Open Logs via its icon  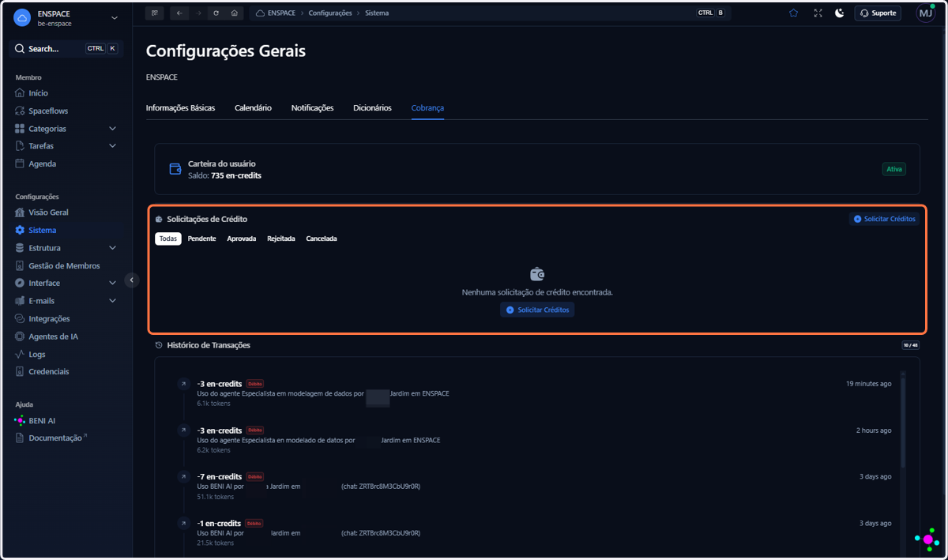pyautogui.click(x=21, y=354)
